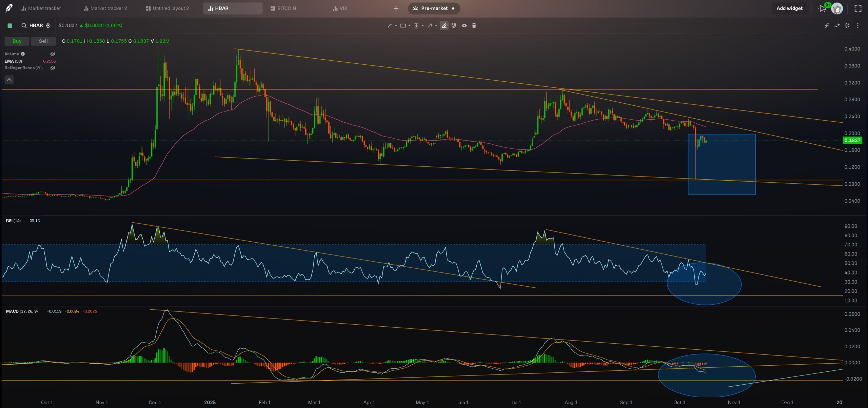Open the symbol search magnifier
This screenshot has width=868, height=408.
tap(24, 25)
